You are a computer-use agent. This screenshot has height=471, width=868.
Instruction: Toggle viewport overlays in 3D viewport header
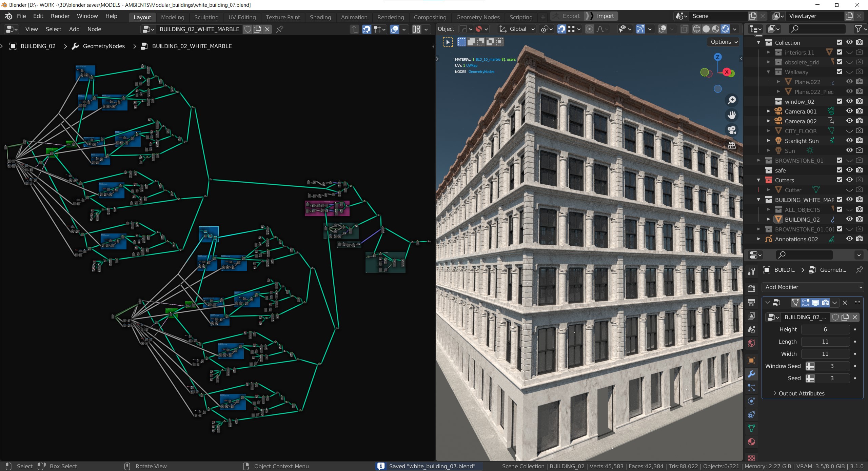662,29
